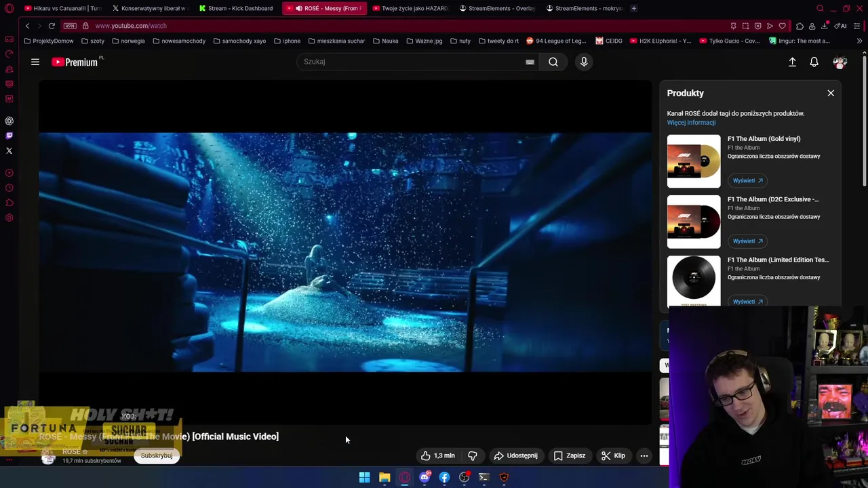Reload the current page
The width and height of the screenshot is (868, 488).
coord(52,26)
